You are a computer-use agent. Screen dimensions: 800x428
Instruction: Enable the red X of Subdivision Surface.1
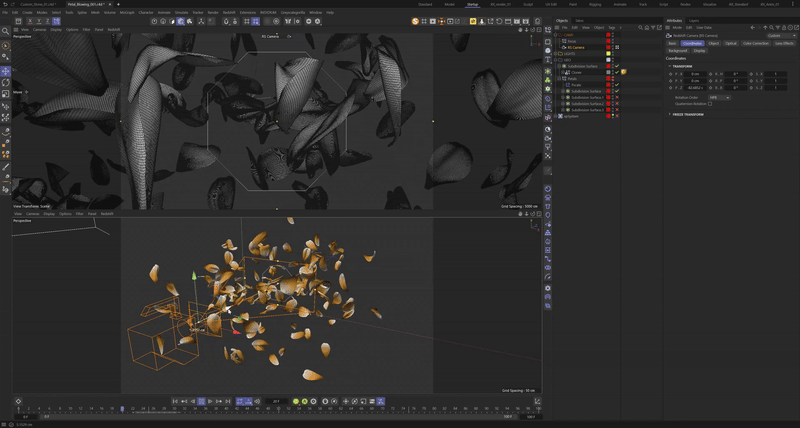click(617, 97)
